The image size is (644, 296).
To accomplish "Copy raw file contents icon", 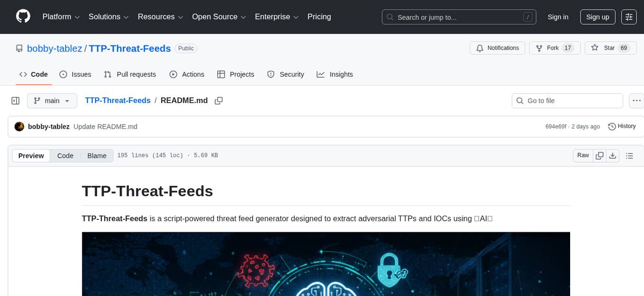I will (599, 155).
